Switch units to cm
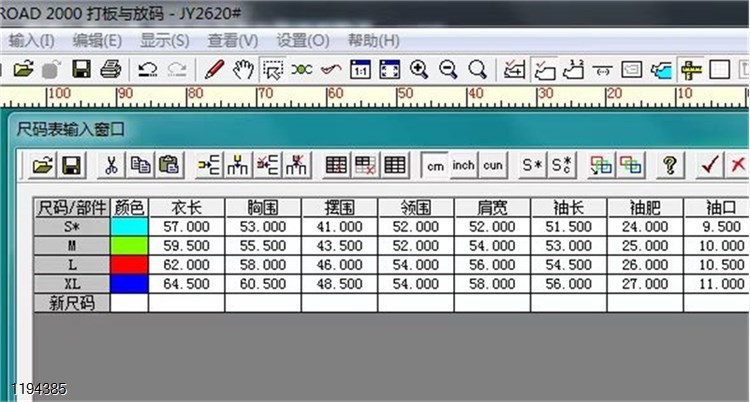750x402 pixels. tap(435, 165)
